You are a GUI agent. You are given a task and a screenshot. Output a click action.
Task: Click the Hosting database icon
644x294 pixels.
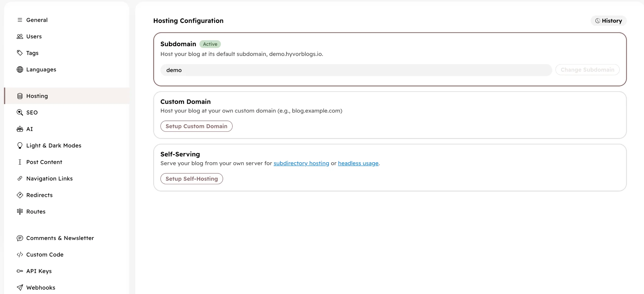pos(20,96)
